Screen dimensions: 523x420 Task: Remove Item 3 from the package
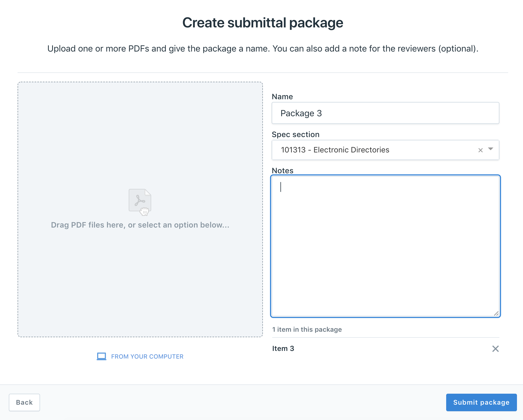click(x=495, y=349)
